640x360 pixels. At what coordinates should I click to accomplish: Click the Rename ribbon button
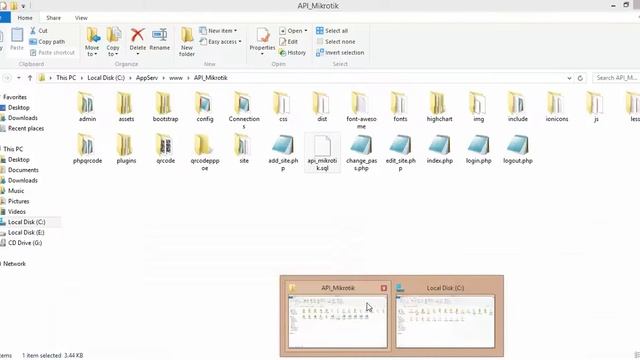tap(160, 39)
